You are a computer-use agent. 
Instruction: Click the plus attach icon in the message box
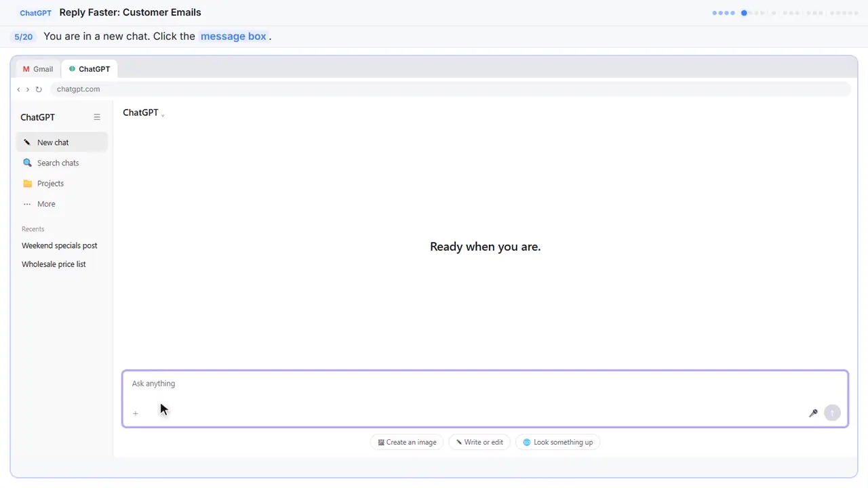point(136,413)
